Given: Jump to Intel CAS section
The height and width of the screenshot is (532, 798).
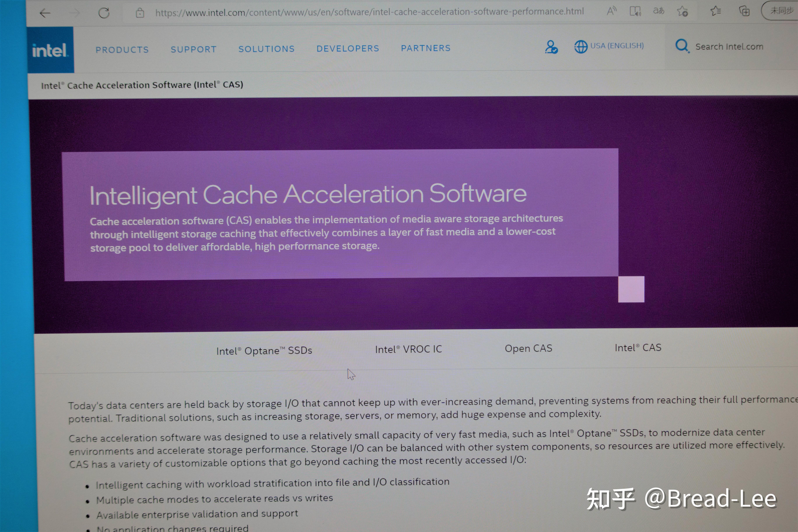Looking at the screenshot, I should click(x=638, y=348).
